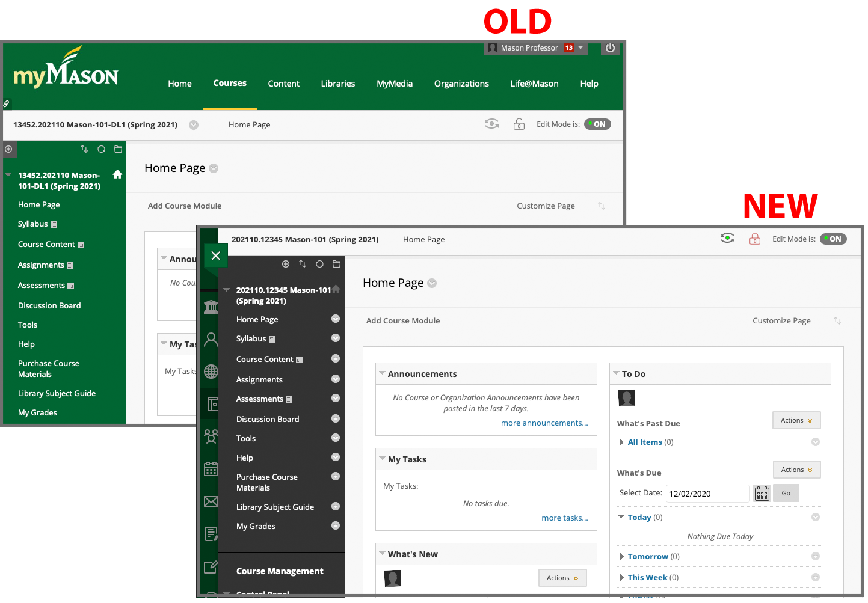Viewport: 868px width, 603px height.
Task: Click the add plus icon in old course menu
Action: point(8,149)
